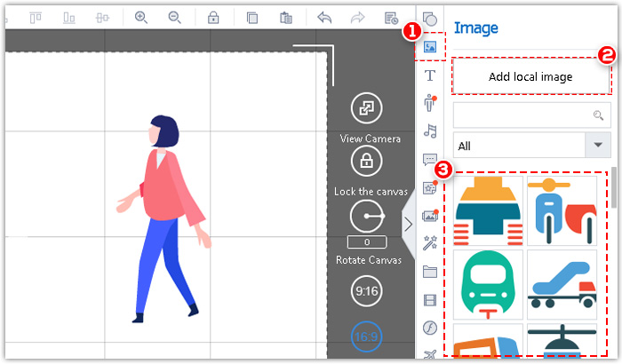Click the Rotate Canvas dial
This screenshot has width=622, height=364.
pyautogui.click(x=367, y=216)
